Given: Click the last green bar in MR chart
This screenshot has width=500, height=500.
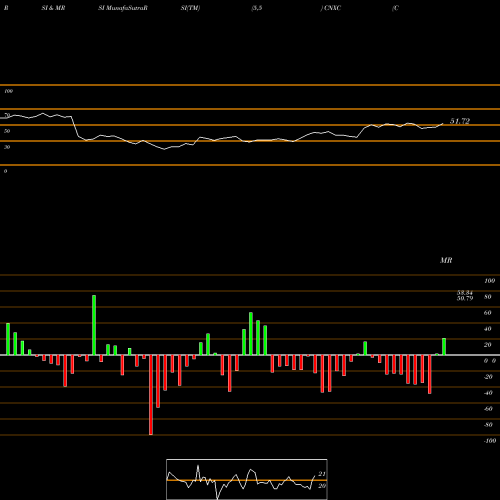Looking at the screenshot, I should 444,347.
